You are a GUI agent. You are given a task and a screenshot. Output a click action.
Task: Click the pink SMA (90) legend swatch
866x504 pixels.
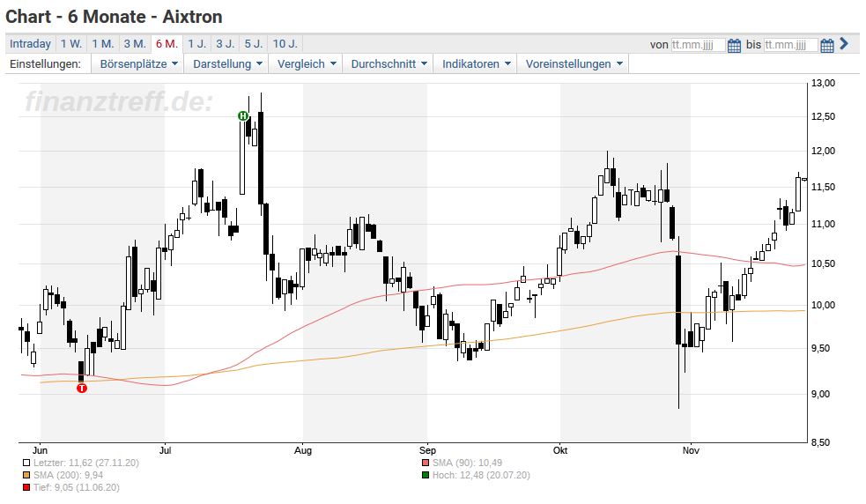426,463
